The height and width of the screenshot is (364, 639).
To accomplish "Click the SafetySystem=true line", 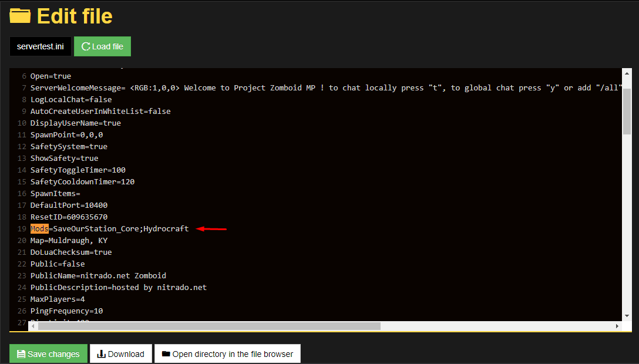I will tap(69, 147).
